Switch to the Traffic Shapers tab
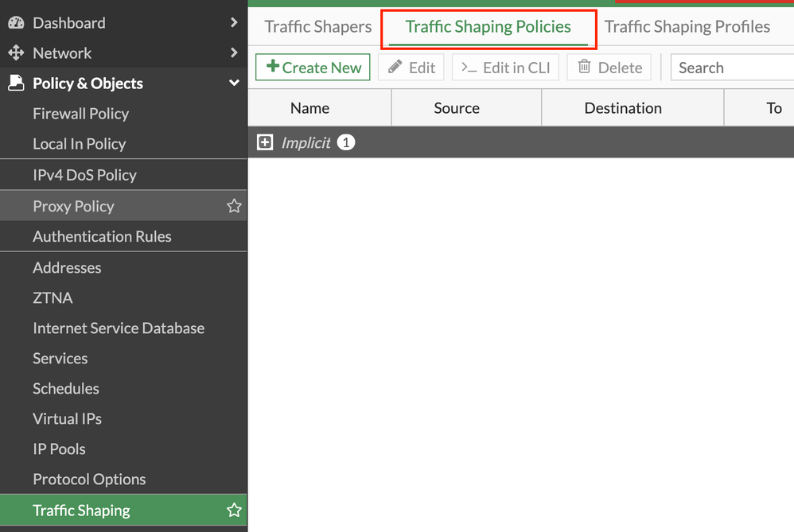 (x=318, y=27)
